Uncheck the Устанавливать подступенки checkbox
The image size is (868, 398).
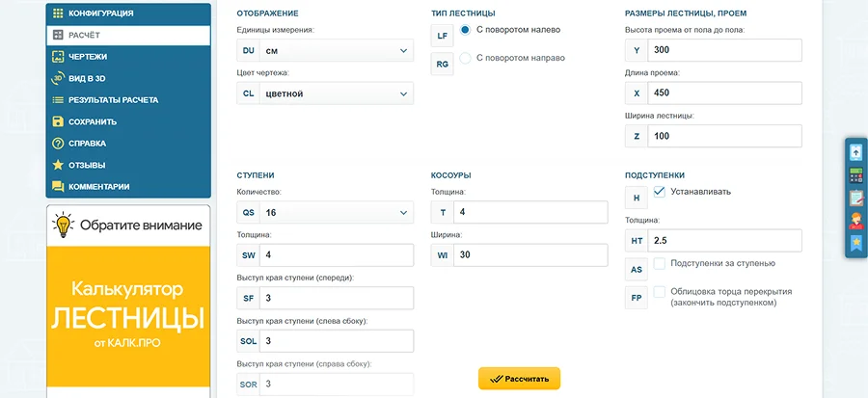tap(660, 192)
